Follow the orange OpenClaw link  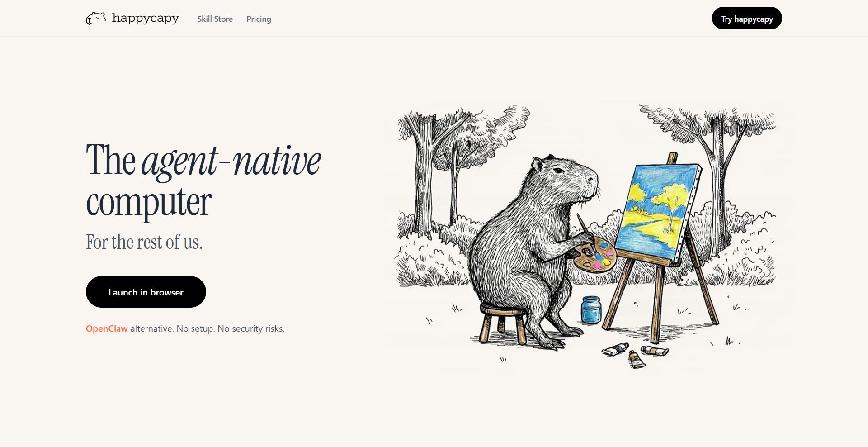point(107,328)
